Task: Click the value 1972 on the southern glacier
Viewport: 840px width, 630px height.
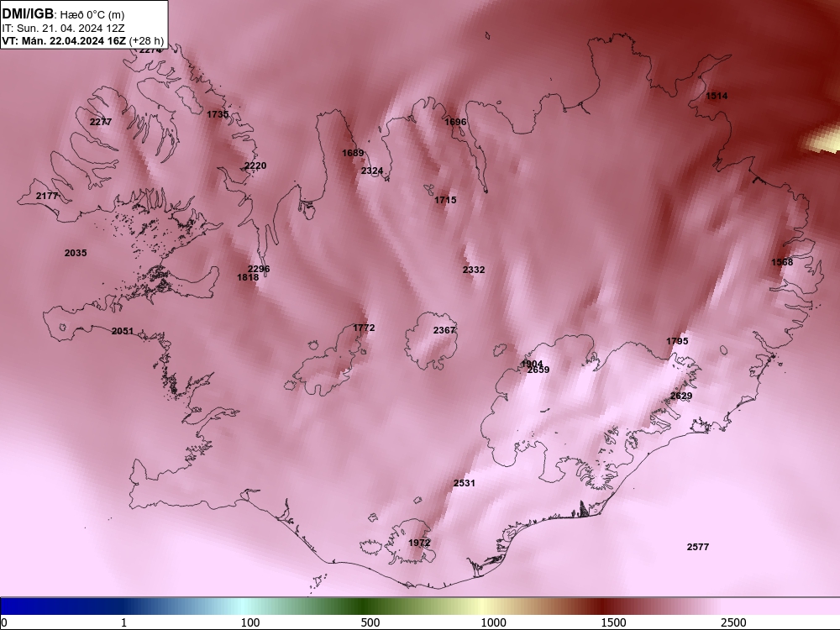Action: pyautogui.click(x=419, y=543)
